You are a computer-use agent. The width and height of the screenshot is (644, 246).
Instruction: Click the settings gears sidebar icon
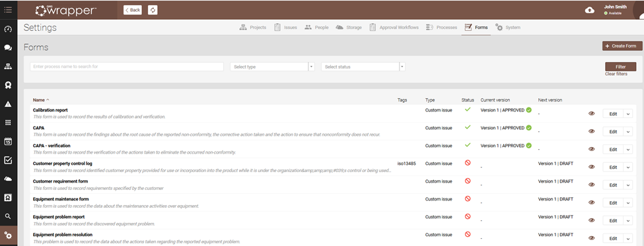point(8,235)
